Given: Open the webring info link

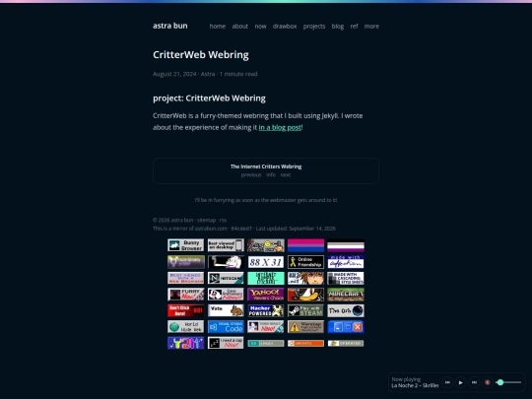Looking at the screenshot, I should 271,174.
